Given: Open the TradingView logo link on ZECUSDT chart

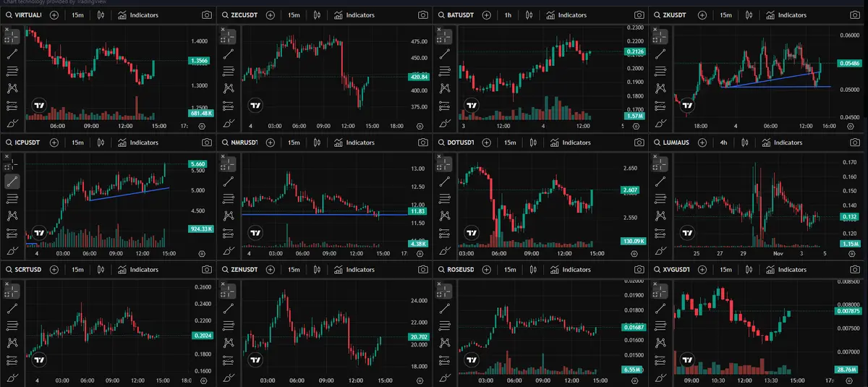Looking at the screenshot, I should [x=255, y=106].
